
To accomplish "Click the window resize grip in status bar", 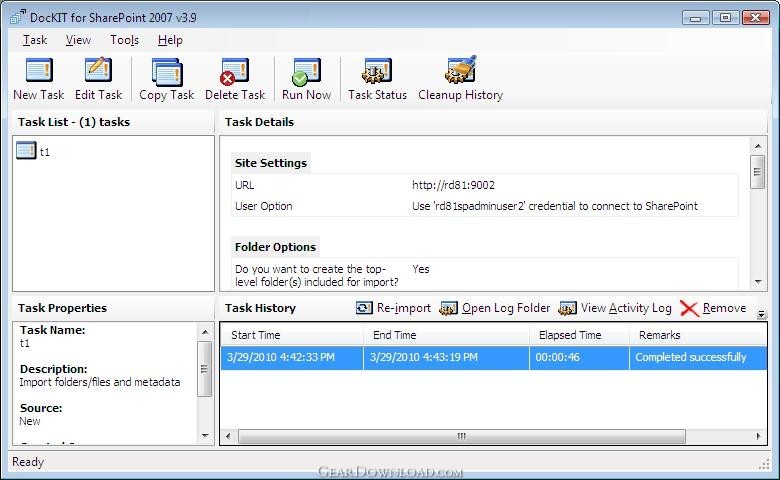I will pos(764,464).
